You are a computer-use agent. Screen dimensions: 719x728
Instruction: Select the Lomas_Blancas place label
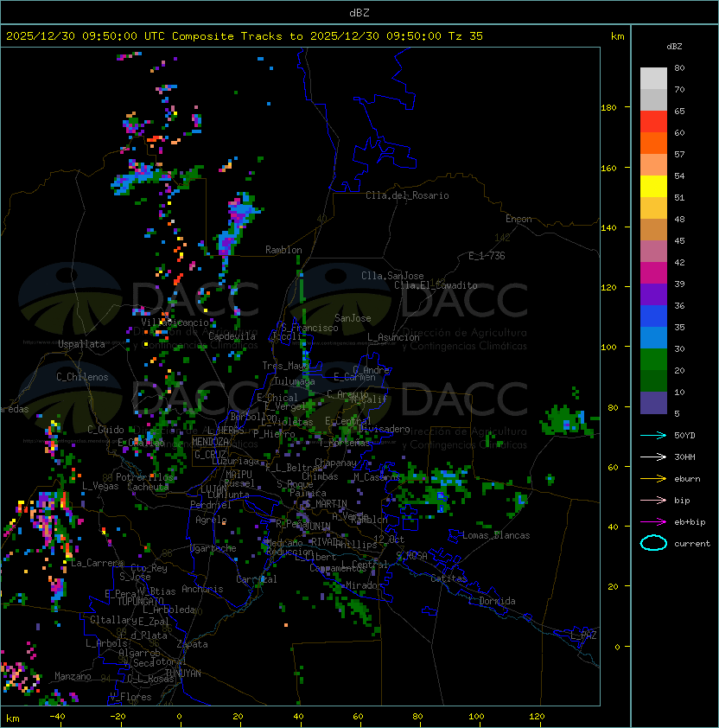496,535
